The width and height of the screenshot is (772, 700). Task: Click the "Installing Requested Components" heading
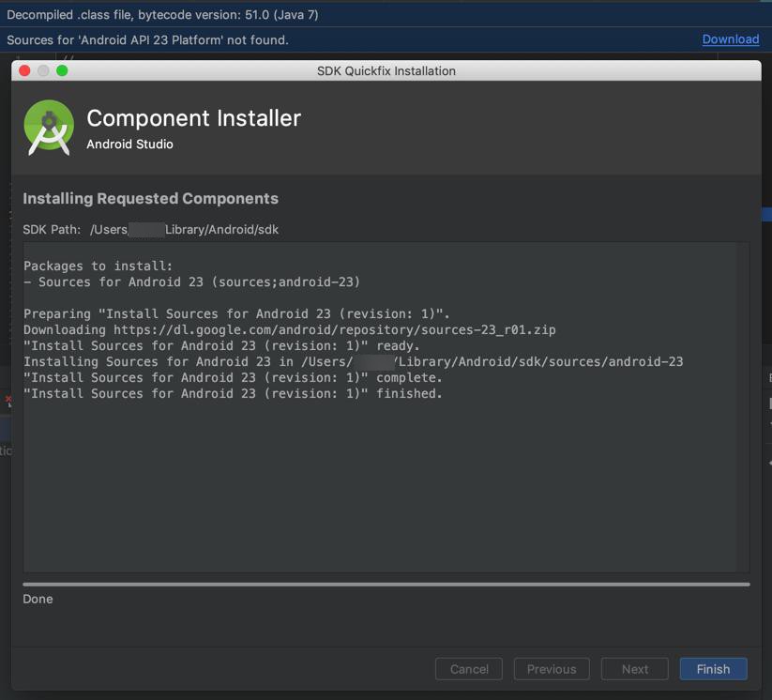click(151, 199)
